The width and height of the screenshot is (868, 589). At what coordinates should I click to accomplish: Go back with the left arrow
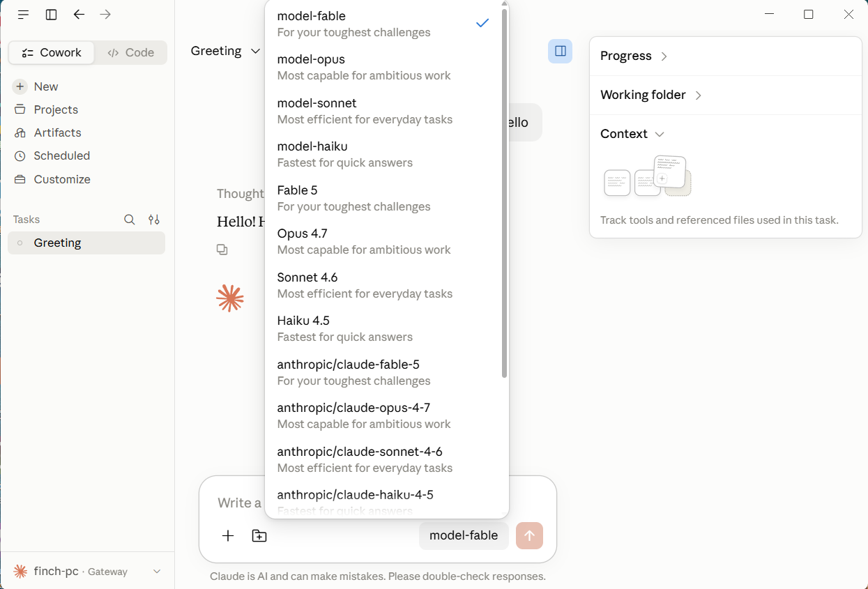(79, 15)
